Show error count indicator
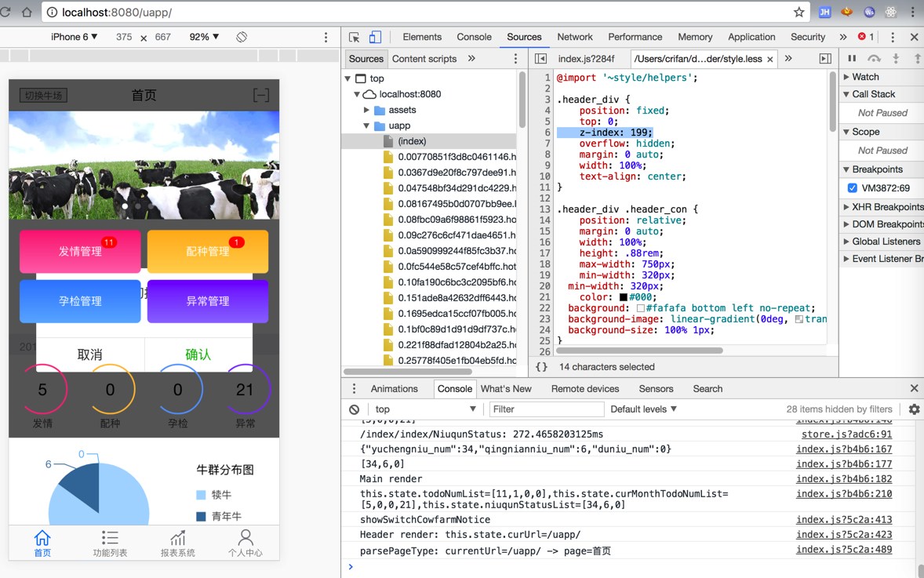Screen dimensions: 924x578 point(866,37)
